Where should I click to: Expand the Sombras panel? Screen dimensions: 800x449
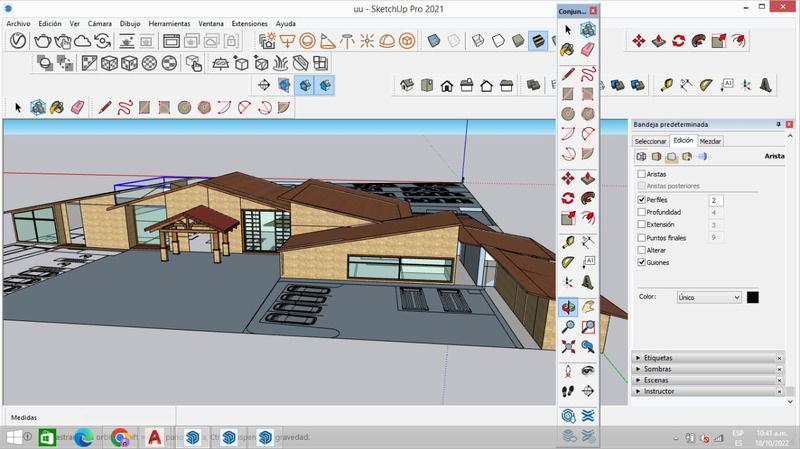click(707, 369)
